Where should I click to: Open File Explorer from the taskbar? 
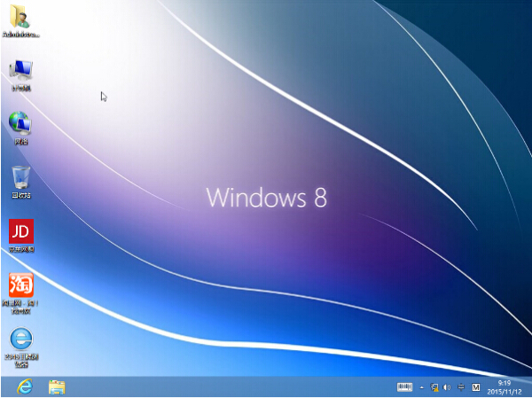pyautogui.click(x=57, y=387)
